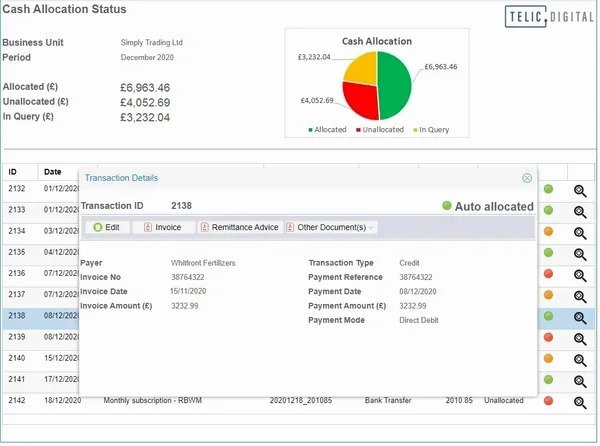Toggle the Unallocated legend entry in chart
The image size is (600, 446).
380,130
